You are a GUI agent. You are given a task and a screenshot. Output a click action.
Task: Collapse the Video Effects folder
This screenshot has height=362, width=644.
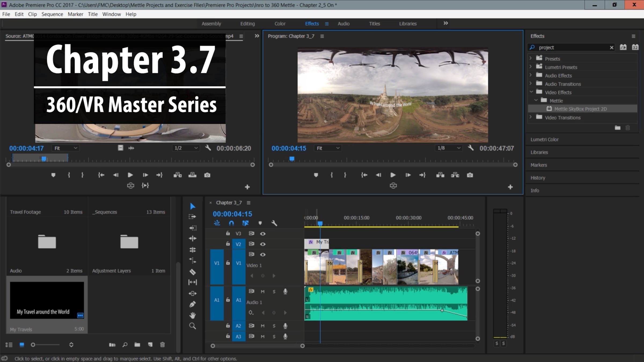(531, 92)
